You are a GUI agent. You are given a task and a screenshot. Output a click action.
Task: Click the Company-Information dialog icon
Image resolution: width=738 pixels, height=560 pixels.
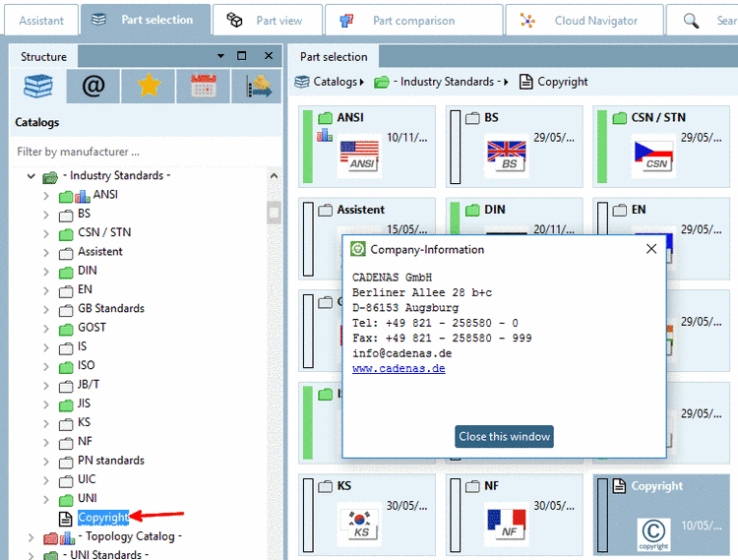(x=358, y=249)
